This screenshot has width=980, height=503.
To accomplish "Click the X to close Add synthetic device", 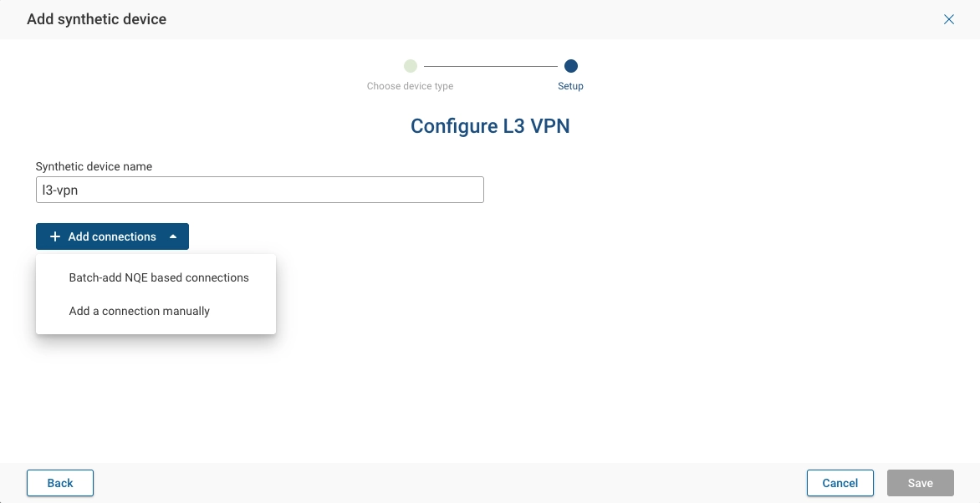I will [x=949, y=19].
